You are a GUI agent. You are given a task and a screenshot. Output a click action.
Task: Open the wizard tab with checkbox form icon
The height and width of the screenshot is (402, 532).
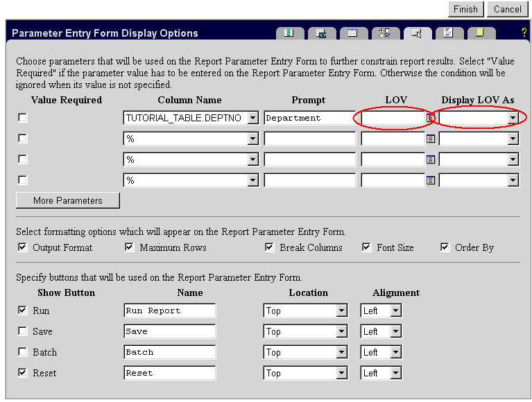click(x=385, y=33)
